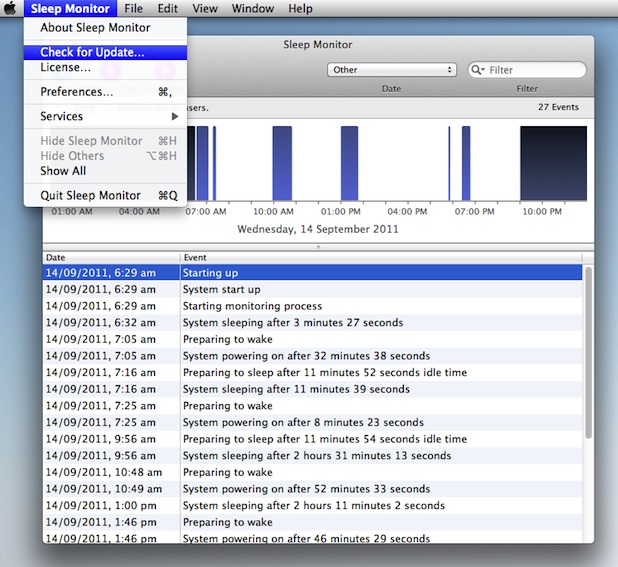Select 'System powering on after 52 minutes 33 seconds'
Image resolution: width=618 pixels, height=567 pixels.
tap(313, 489)
